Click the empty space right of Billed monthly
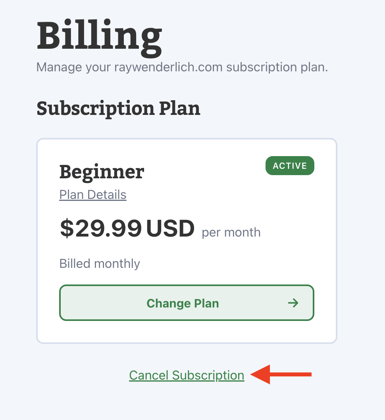 click(227, 264)
